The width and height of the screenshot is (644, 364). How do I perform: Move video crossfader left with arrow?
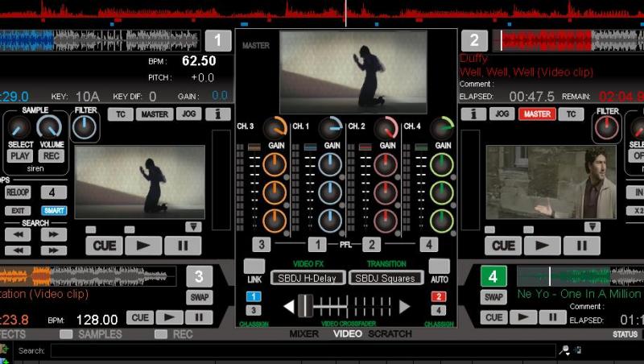[x=289, y=307]
